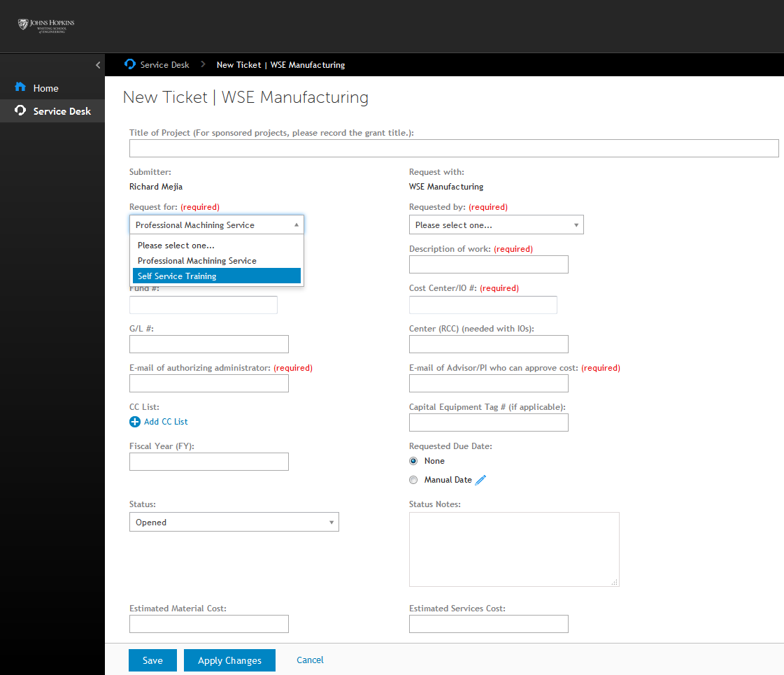Click the Add CC List link

coord(166,422)
